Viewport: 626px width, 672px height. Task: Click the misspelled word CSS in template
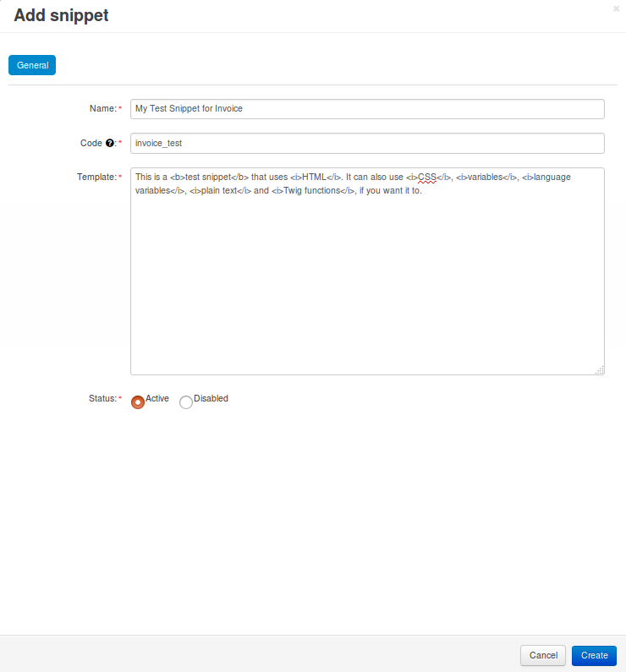tap(427, 177)
